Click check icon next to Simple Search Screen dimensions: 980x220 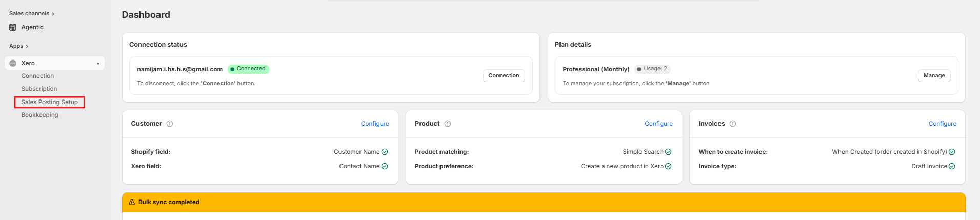click(x=668, y=152)
